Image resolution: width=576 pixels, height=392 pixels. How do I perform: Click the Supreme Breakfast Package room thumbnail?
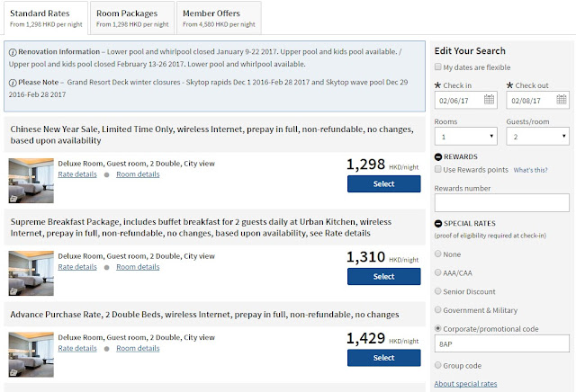point(31,265)
